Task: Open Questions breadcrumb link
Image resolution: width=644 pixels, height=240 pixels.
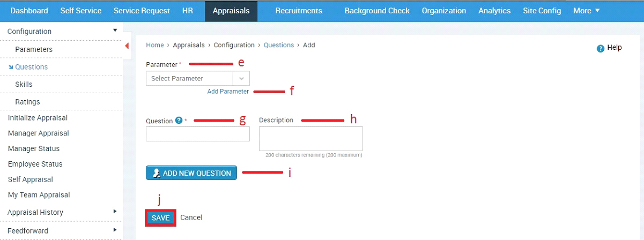Action: coord(278,45)
